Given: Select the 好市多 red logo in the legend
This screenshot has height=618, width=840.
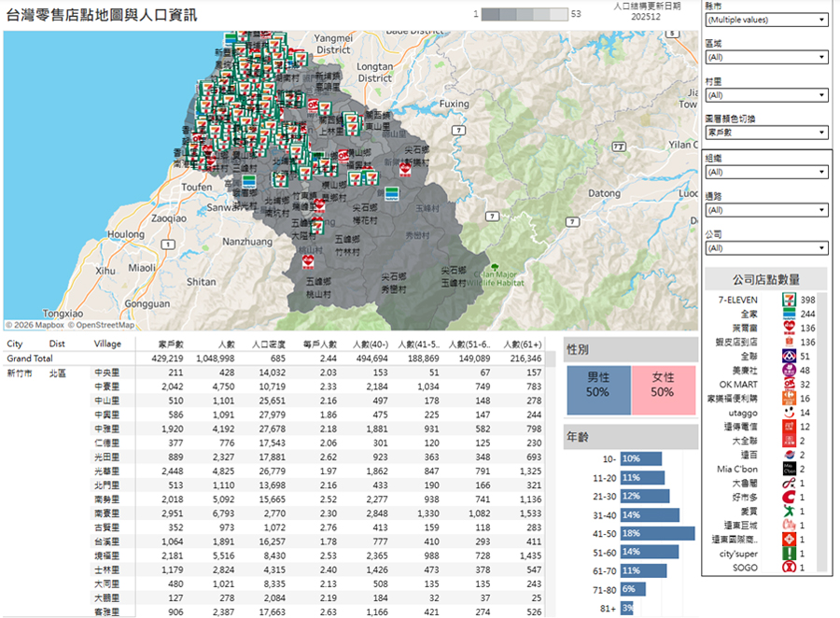Looking at the screenshot, I should click(789, 496).
